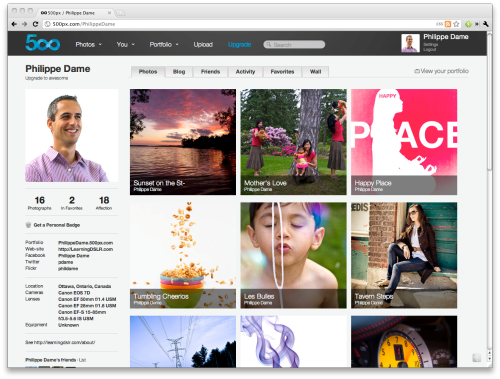
Task: Click the green extension icon in toolbar
Action: 468,24
